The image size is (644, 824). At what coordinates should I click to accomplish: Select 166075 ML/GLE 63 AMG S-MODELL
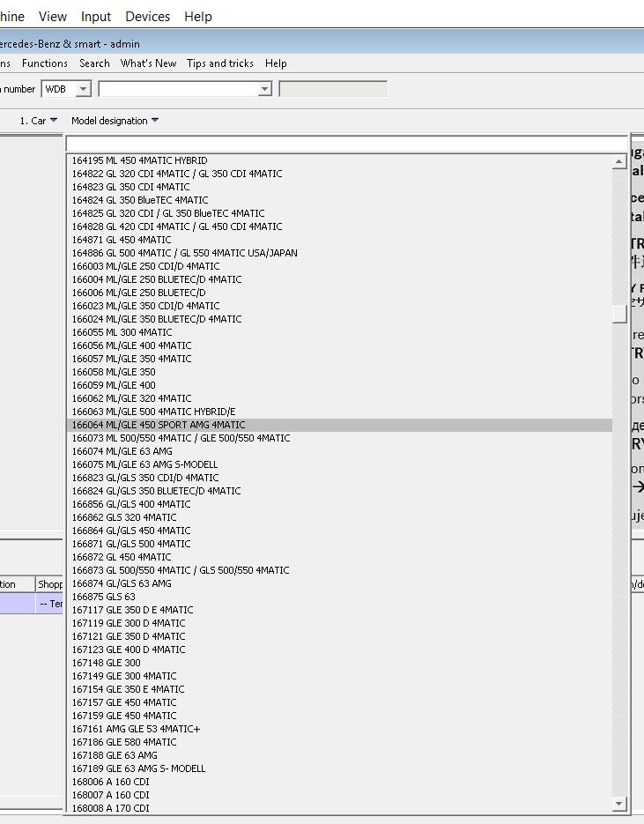[x=339, y=464]
